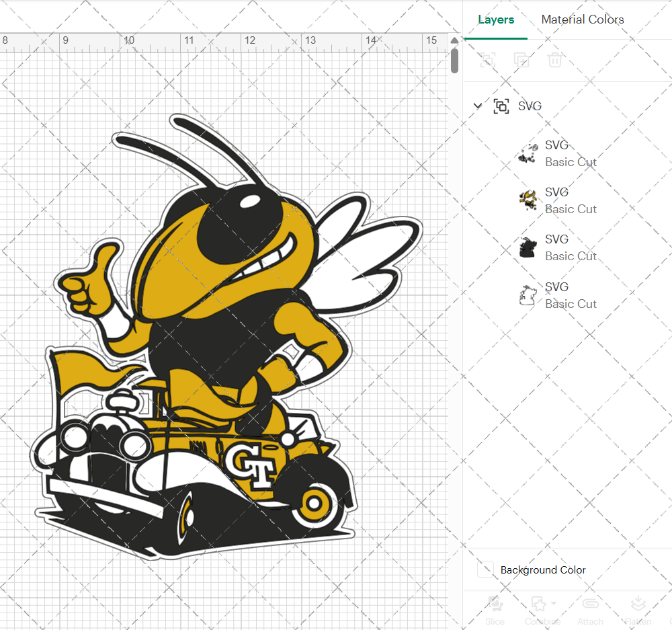Select solid black SVG layer thumbnail
The image size is (672, 630).
click(528, 248)
